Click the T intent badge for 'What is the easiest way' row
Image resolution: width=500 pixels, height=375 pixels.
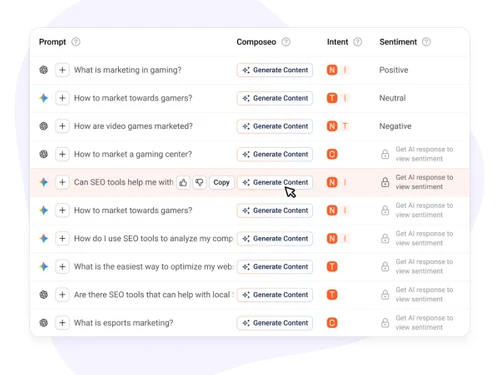tap(332, 266)
